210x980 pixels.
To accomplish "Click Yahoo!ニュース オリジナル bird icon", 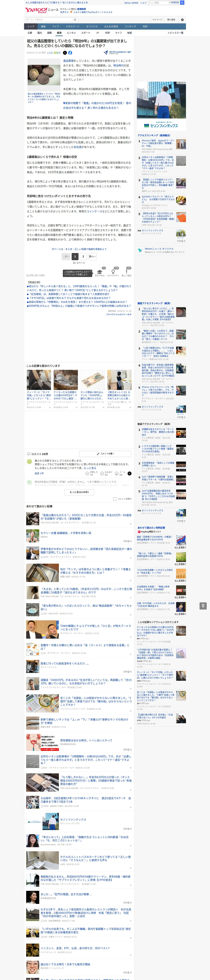I will (140, 250).
